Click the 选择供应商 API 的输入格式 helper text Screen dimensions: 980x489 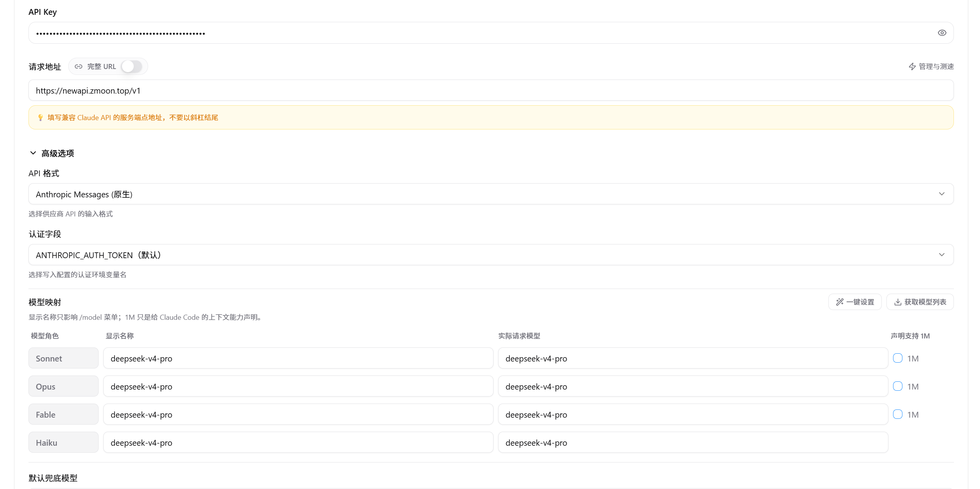click(x=71, y=214)
